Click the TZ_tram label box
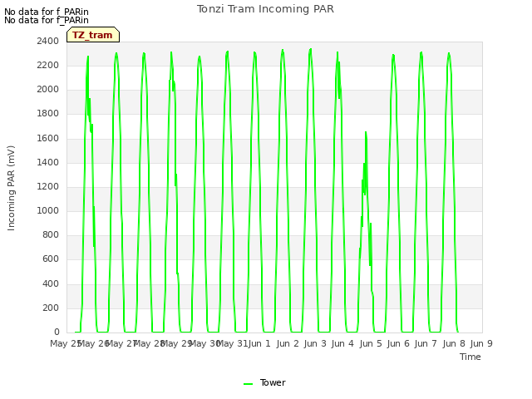This screenshot has width=532, height=399. pyautogui.click(x=93, y=35)
